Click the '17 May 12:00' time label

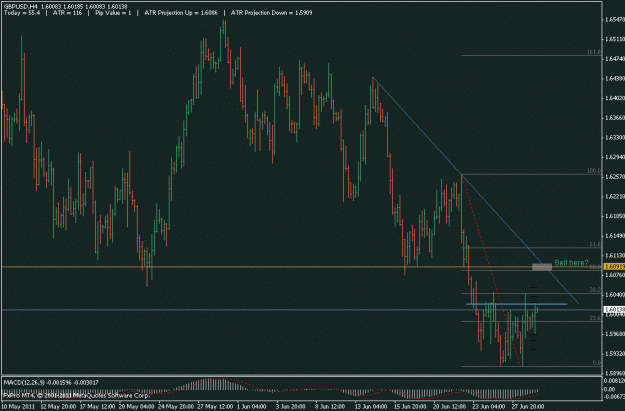click(x=97, y=407)
